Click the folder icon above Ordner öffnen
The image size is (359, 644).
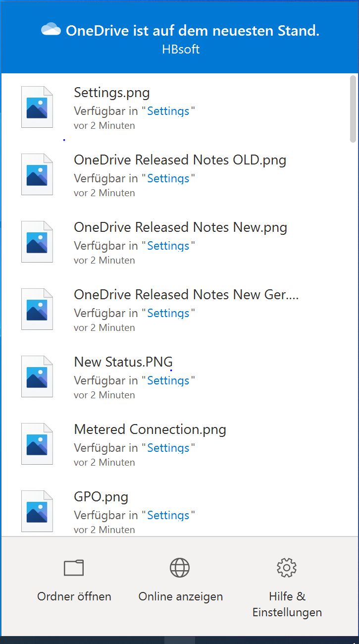click(x=74, y=568)
